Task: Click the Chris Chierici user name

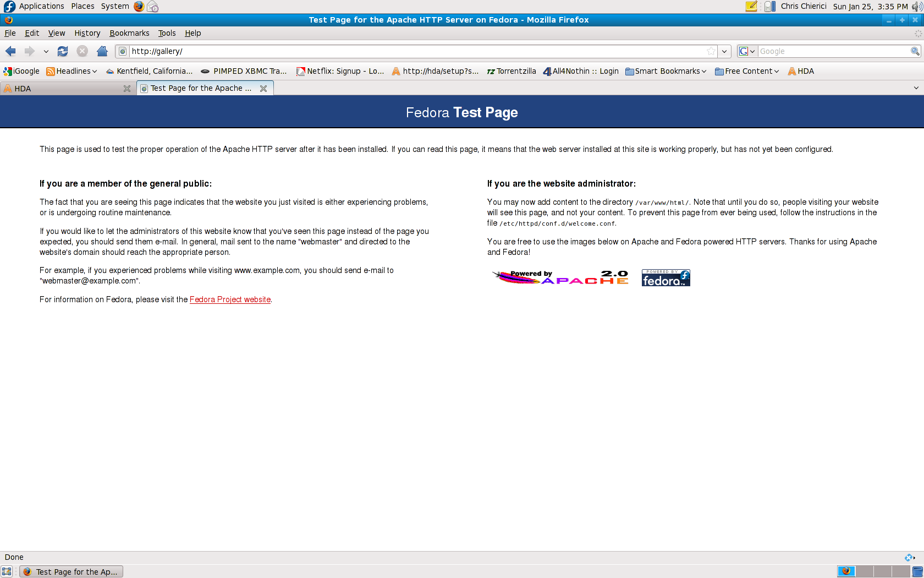Action: click(x=804, y=6)
